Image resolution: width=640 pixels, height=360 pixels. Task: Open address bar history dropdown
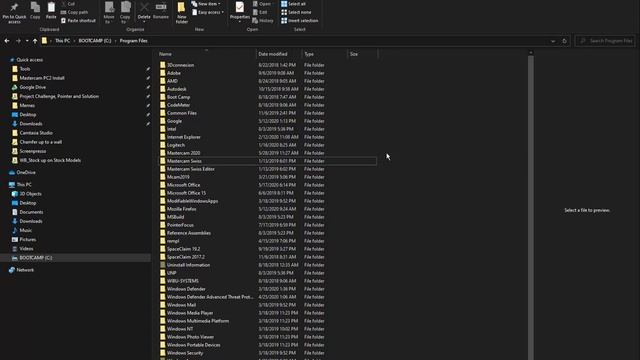(x=553, y=41)
